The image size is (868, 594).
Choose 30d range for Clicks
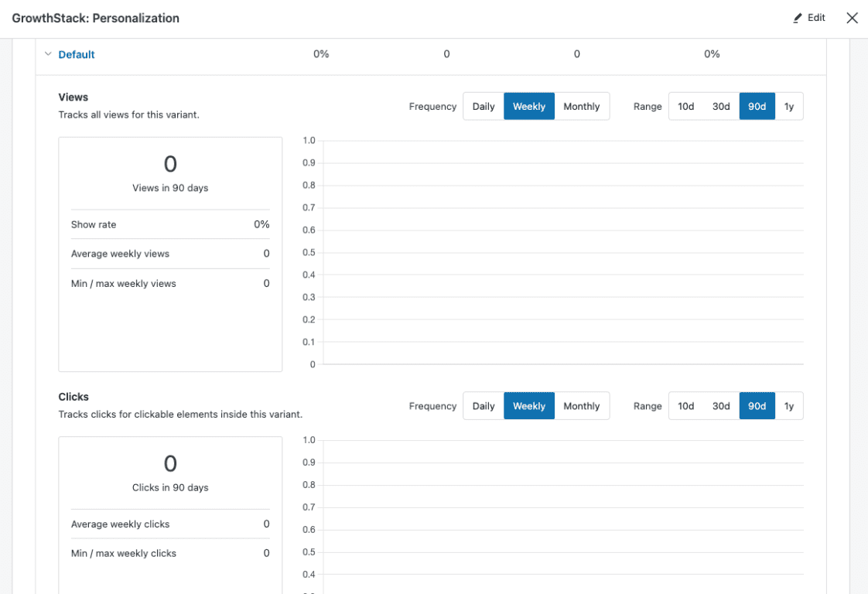coord(721,406)
